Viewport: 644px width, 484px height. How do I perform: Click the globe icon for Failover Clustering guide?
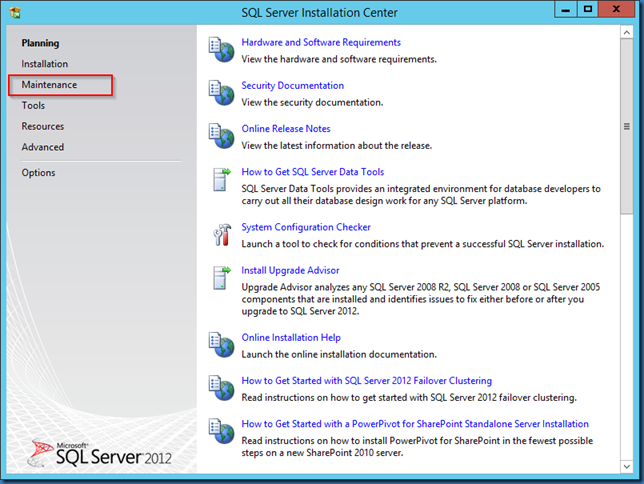[221, 388]
